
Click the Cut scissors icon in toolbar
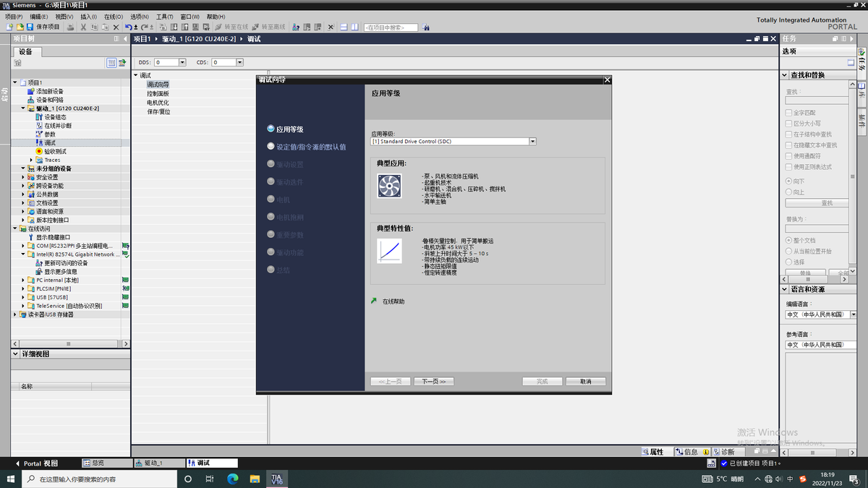tap(83, 27)
